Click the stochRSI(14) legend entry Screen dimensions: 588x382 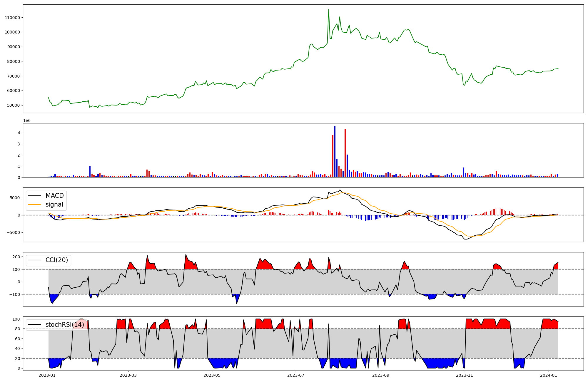(65, 325)
